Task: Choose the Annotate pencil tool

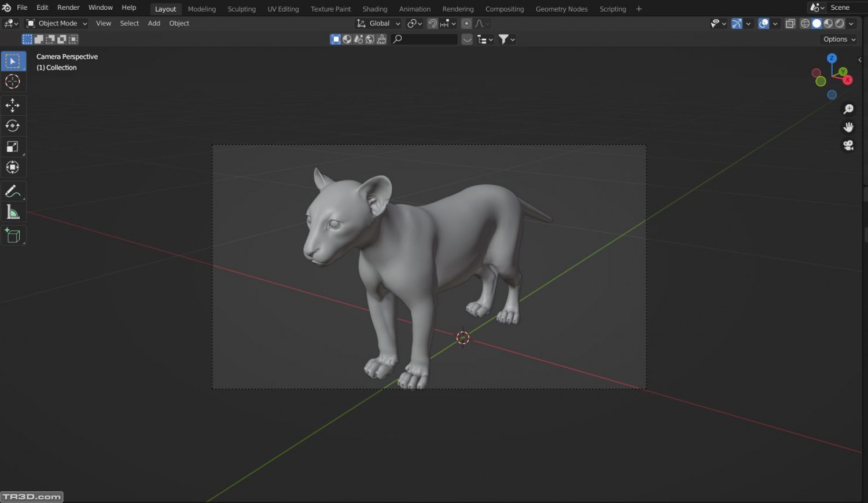Action: 13,191
